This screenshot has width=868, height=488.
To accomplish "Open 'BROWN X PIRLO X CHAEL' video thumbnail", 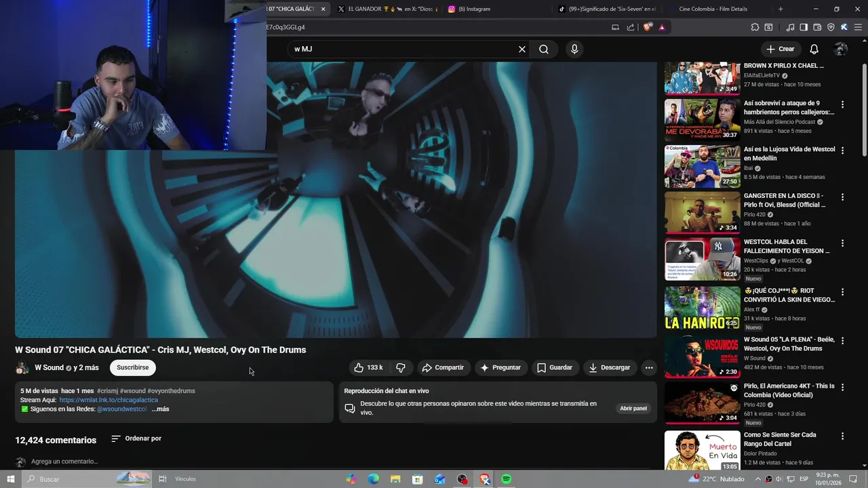I will tap(702, 78).
